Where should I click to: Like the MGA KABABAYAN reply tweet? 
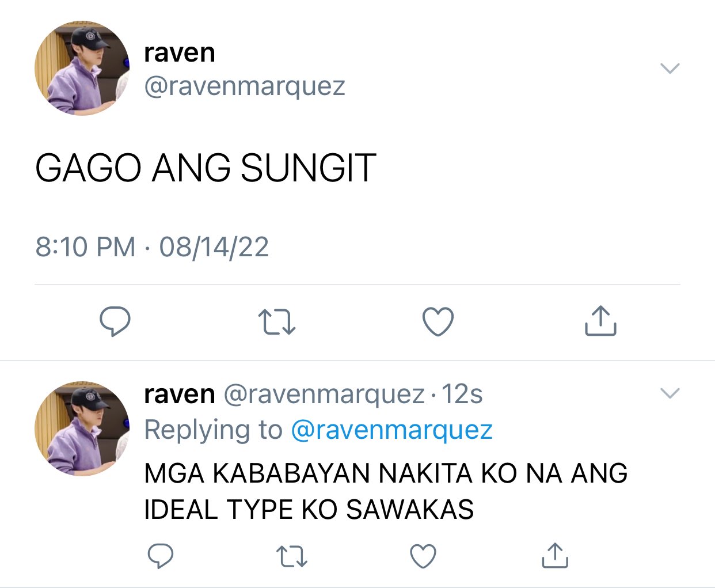point(423,556)
